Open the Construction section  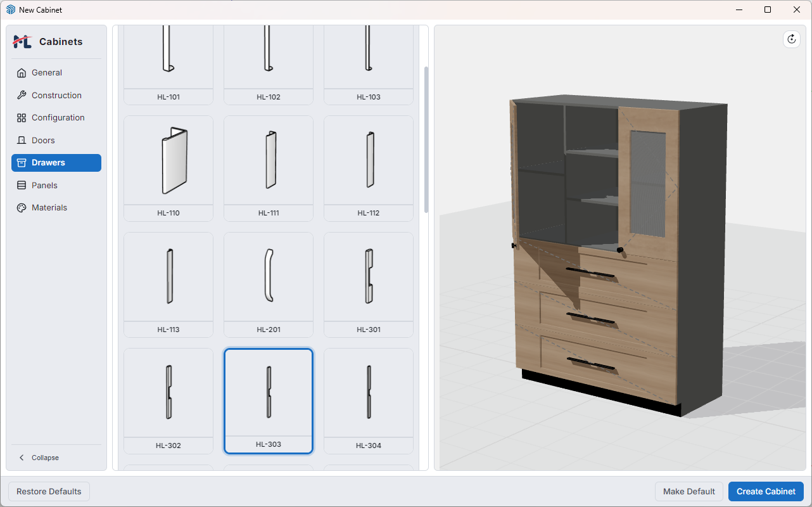[x=56, y=95]
